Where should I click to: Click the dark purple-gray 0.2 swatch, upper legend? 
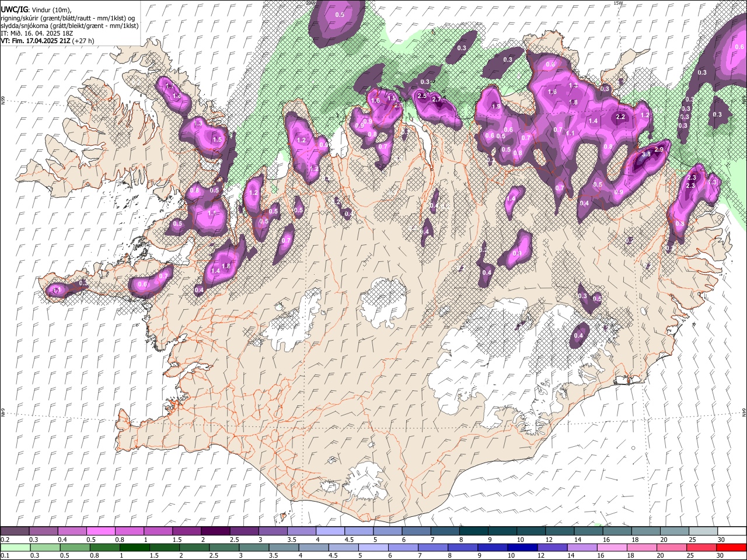(x=15, y=531)
